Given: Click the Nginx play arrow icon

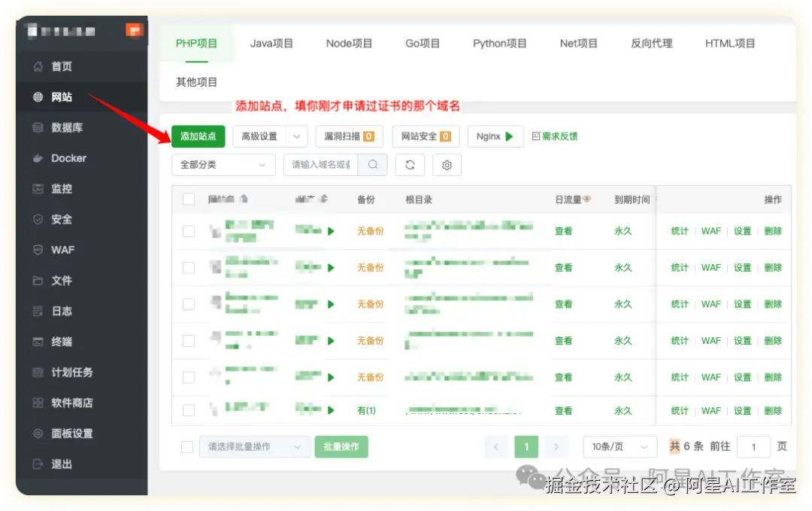Looking at the screenshot, I should tap(510, 136).
